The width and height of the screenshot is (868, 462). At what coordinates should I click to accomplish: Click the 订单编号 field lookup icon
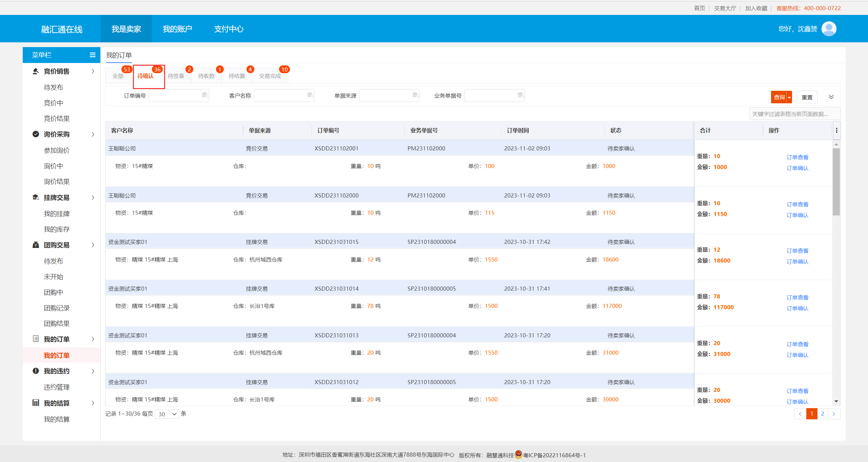click(x=205, y=95)
